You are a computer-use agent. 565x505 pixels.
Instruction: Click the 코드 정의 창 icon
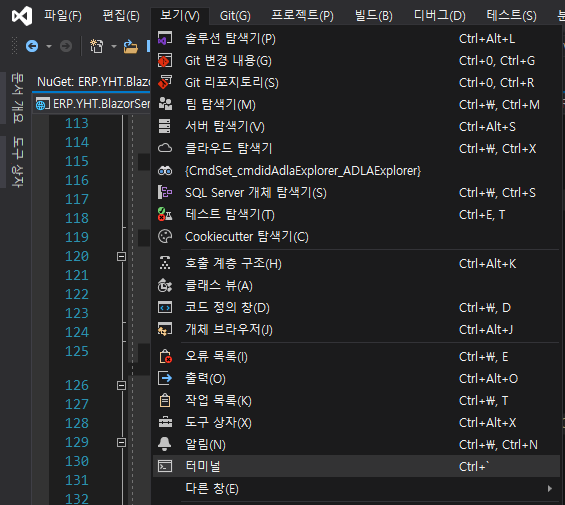165,307
